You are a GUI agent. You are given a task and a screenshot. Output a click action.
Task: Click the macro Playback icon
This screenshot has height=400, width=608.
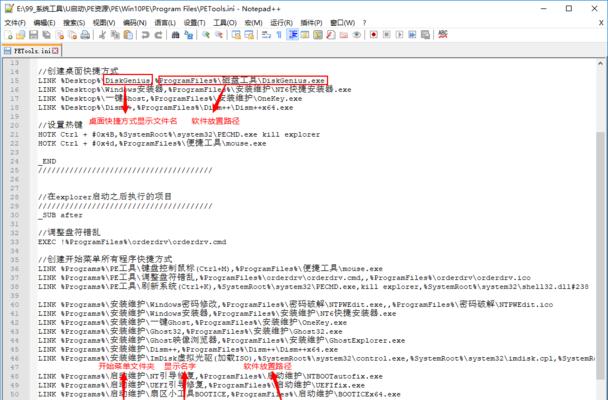(x=399, y=35)
